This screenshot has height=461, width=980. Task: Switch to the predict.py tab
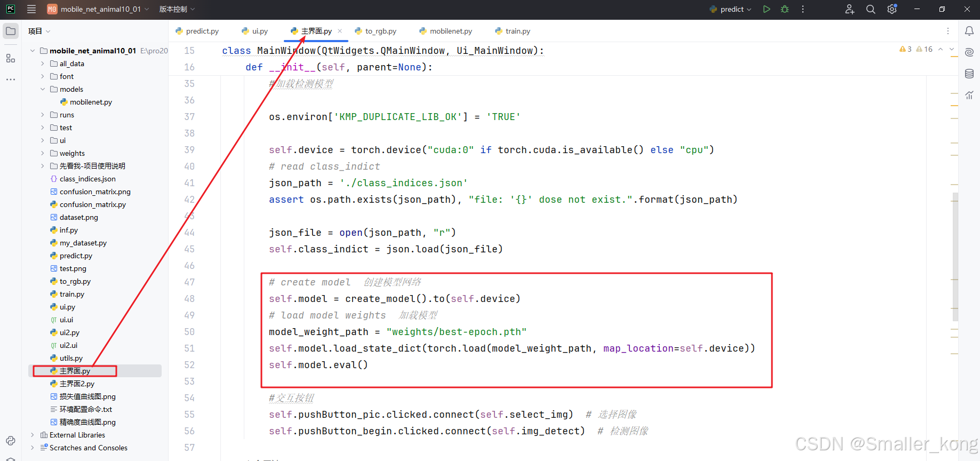[197, 31]
